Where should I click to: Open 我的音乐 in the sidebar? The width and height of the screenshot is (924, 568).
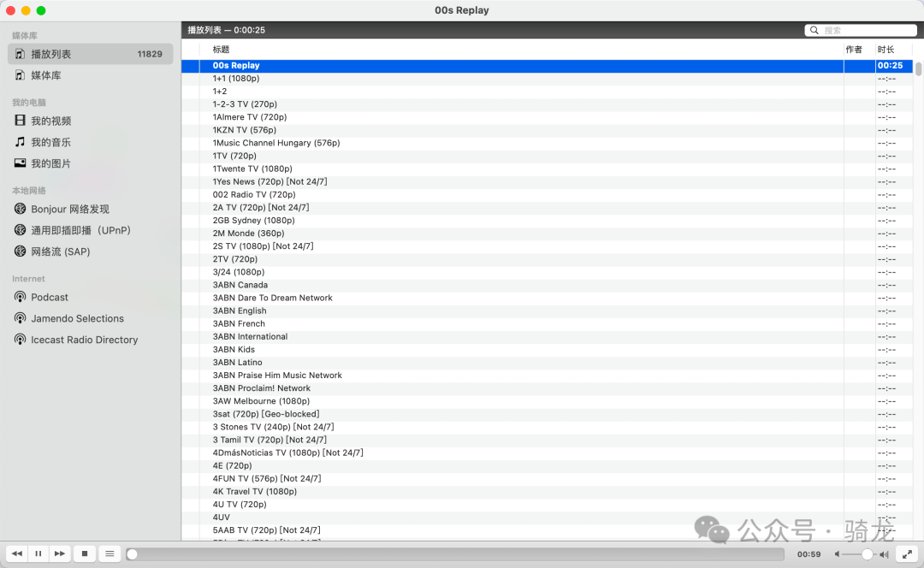pos(90,142)
